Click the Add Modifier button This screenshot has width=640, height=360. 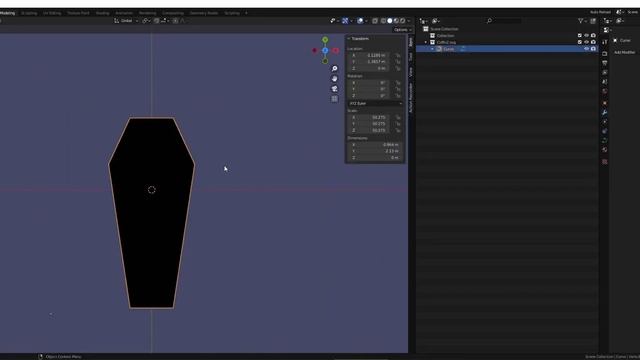624,53
